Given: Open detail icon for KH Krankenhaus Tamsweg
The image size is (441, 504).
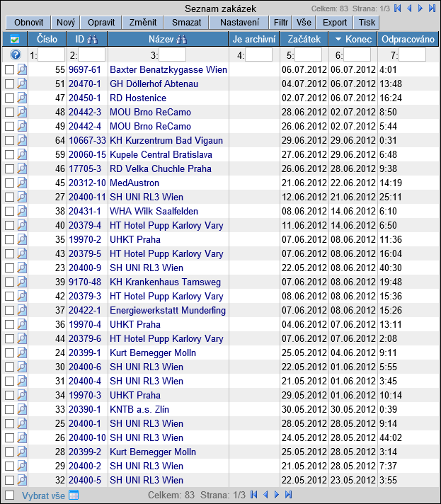Looking at the screenshot, I should [x=22, y=282].
